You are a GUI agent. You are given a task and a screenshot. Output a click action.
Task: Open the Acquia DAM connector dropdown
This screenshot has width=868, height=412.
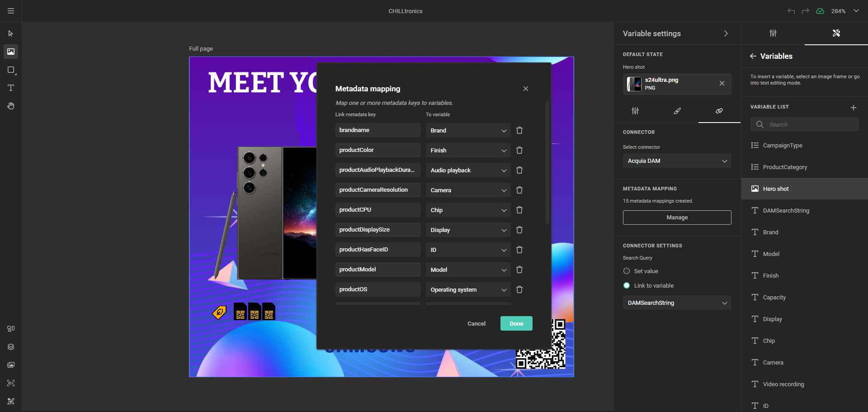[677, 161]
